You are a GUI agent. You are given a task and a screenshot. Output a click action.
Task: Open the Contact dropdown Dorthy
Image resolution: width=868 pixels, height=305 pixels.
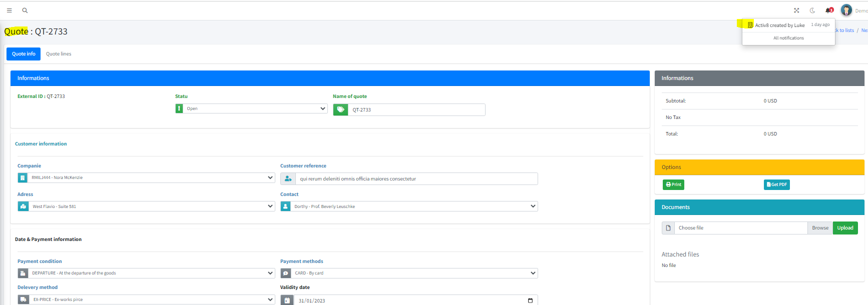pyautogui.click(x=414, y=206)
